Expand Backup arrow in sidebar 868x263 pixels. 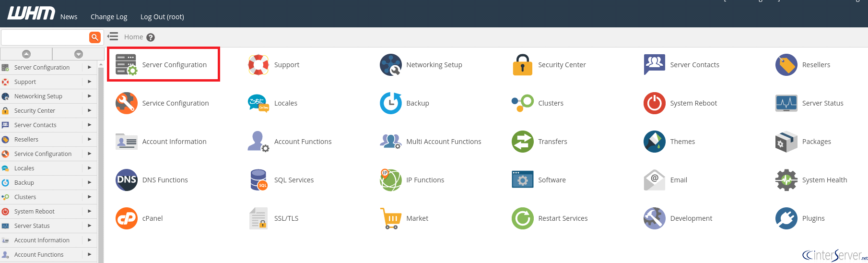coord(89,182)
